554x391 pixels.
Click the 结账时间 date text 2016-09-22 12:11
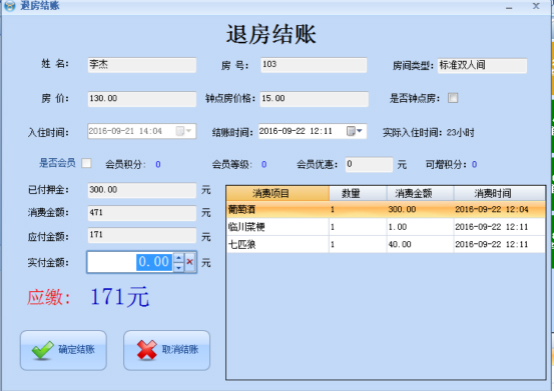[x=296, y=131]
